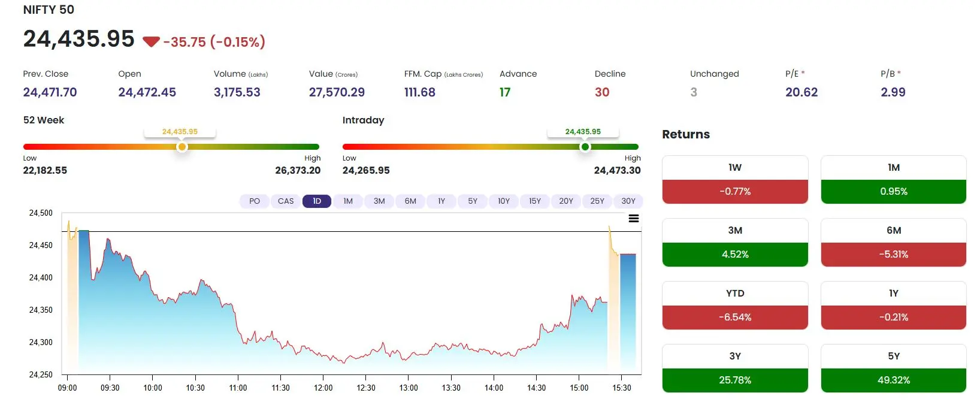Click Prev. Close value 24,471.70

pos(50,92)
